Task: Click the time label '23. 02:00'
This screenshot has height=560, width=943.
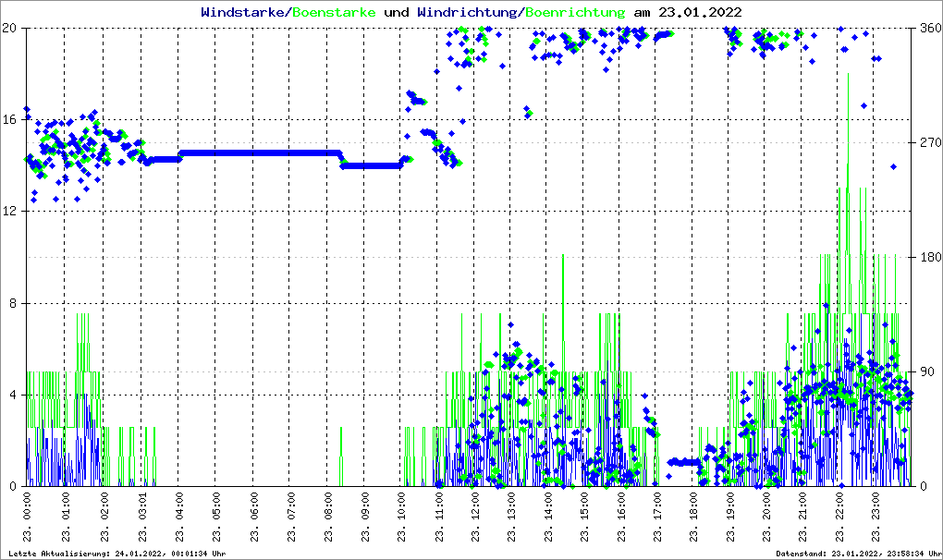Action: (104, 517)
